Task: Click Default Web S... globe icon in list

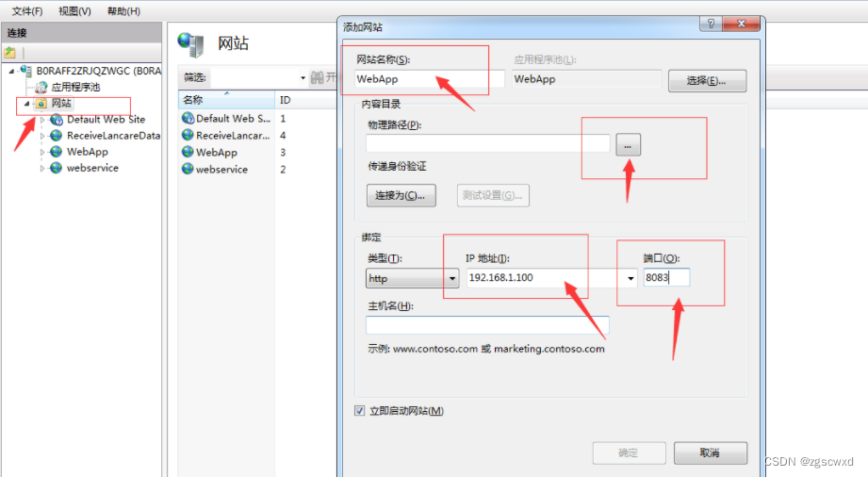Action: [188, 118]
